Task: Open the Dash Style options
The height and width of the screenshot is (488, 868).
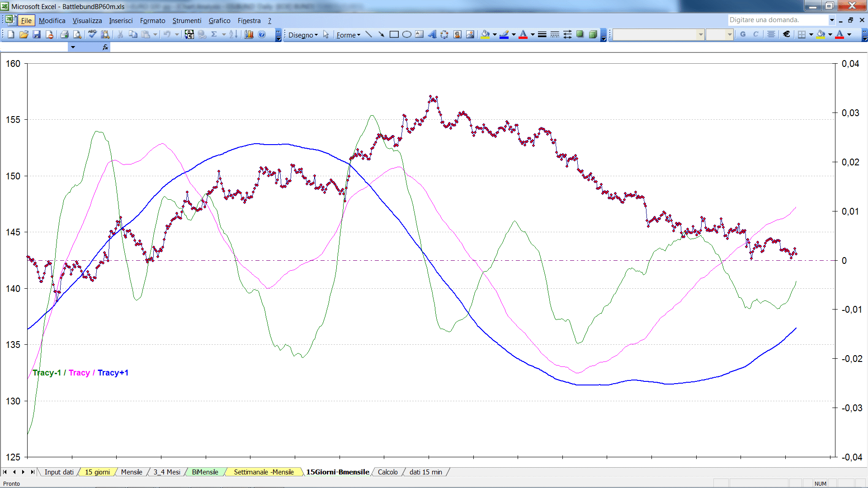Action: point(555,34)
